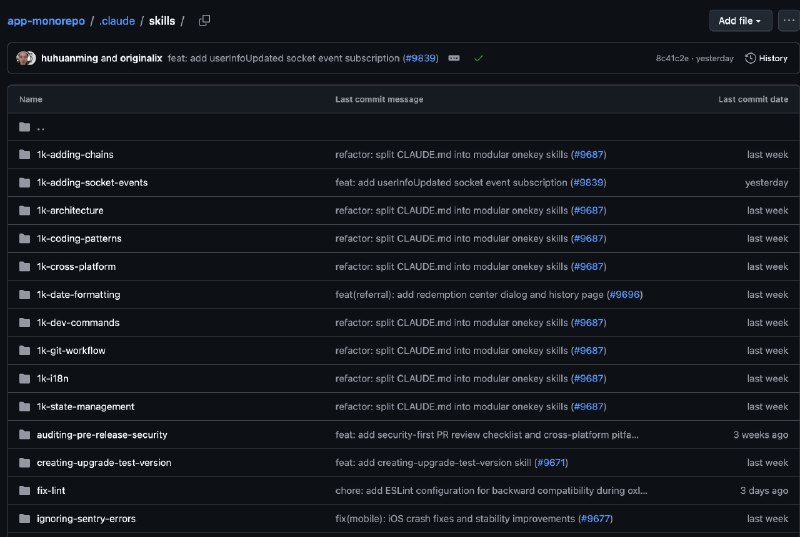The image size is (800, 537).
Task: Go to parent directory via double-dot row
Action: coord(40,127)
